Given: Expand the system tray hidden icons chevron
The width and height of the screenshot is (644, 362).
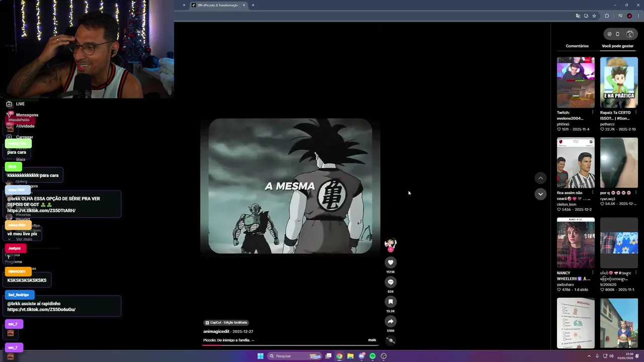Looking at the screenshot, I should click(589, 356).
